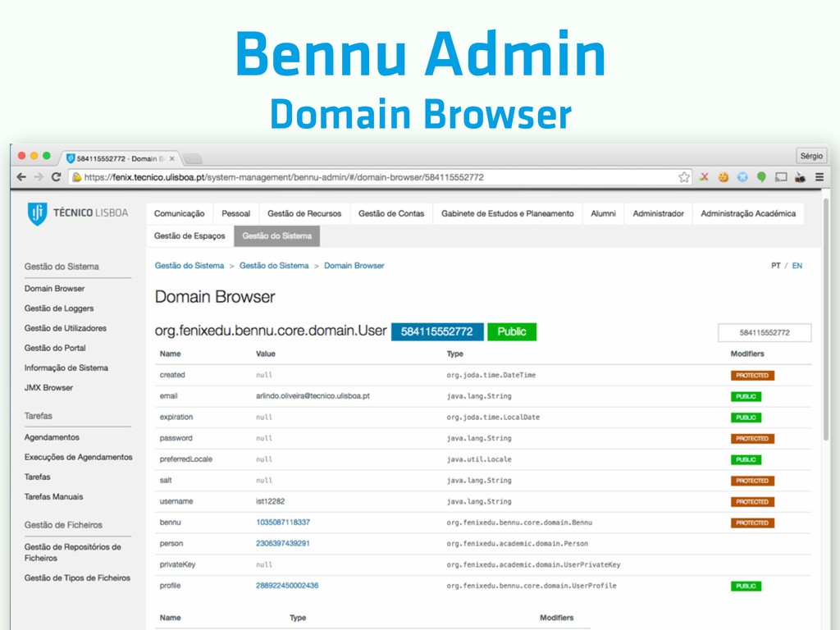The height and width of the screenshot is (630, 840).
Task: Click the Técnico Lisboa logo
Action: tap(78, 213)
